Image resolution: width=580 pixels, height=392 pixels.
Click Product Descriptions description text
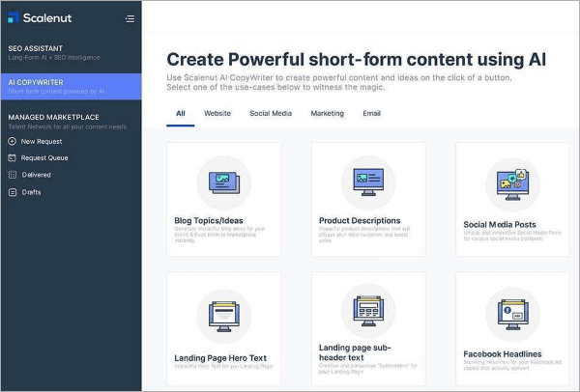[x=364, y=235]
